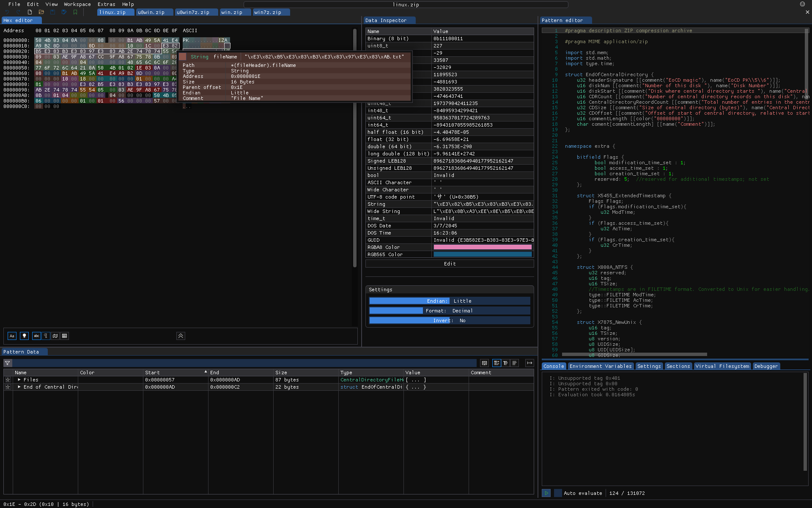Image resolution: width=812 pixels, height=508 pixels.
Task: Adjust the Invert slider set to No
Action: coord(450,320)
